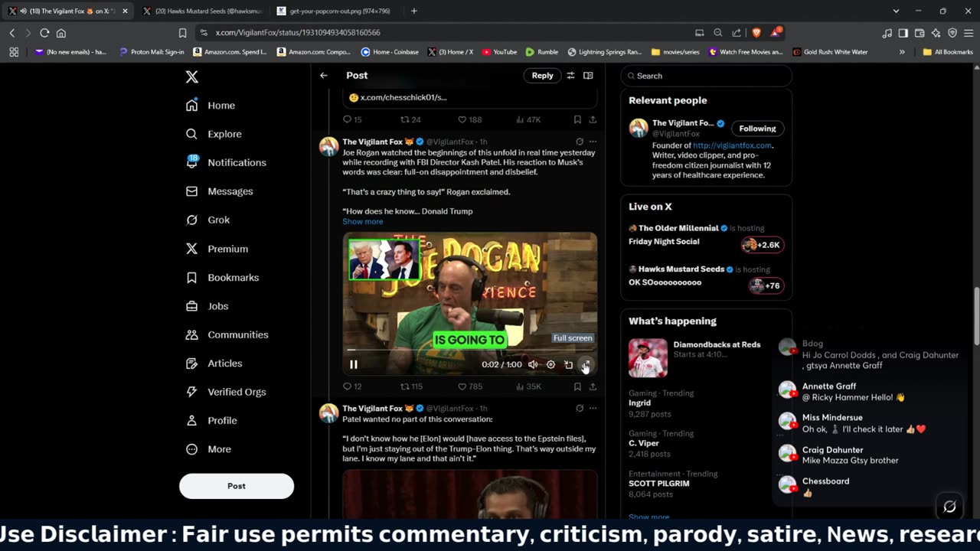Like the post with 785 likes
Screen dimensions: 980x551
click(x=470, y=386)
